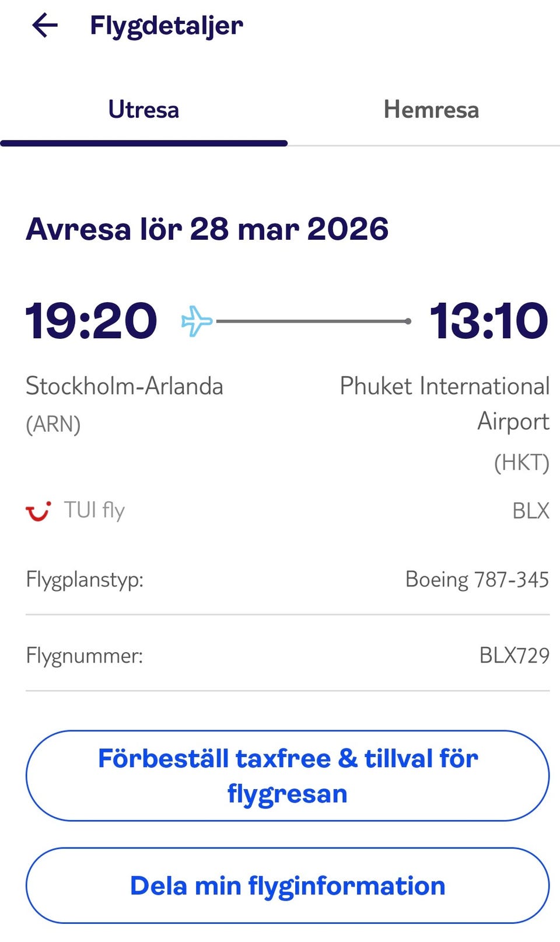Click the 19:20 departure time
Image resolution: width=560 pixels, height=942 pixels.
[91, 321]
